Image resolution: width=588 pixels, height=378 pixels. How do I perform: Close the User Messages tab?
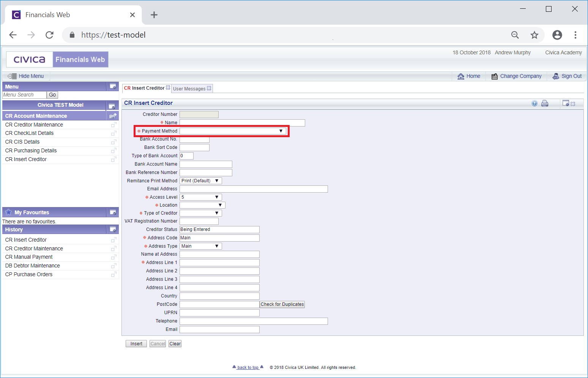click(209, 88)
